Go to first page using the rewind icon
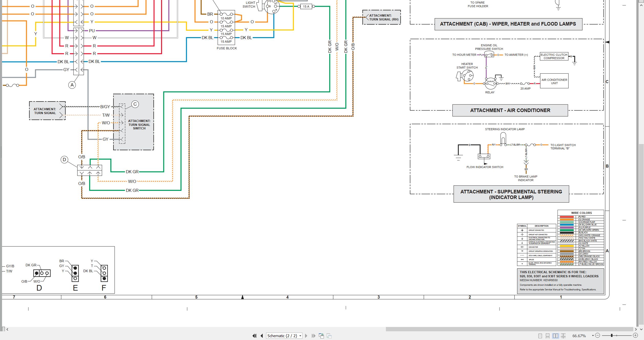 254,336
